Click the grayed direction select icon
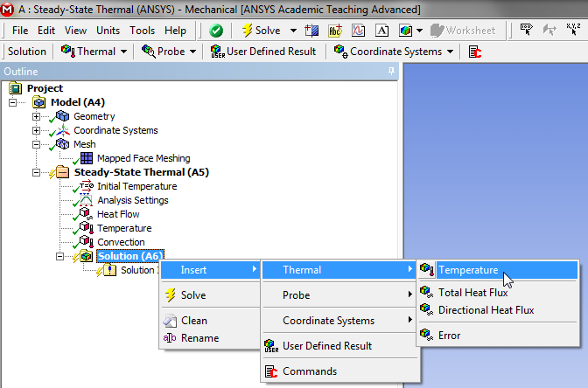The width and height of the screenshot is (588, 388). [x=549, y=30]
